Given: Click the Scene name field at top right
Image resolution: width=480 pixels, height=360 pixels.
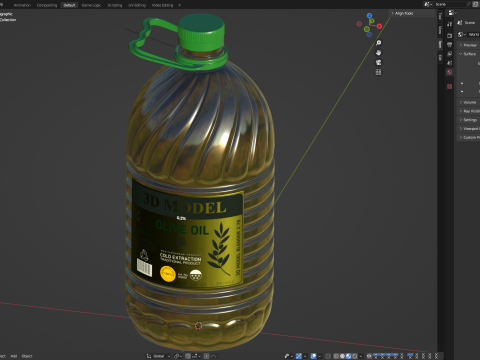Looking at the screenshot, I should click(x=450, y=4).
